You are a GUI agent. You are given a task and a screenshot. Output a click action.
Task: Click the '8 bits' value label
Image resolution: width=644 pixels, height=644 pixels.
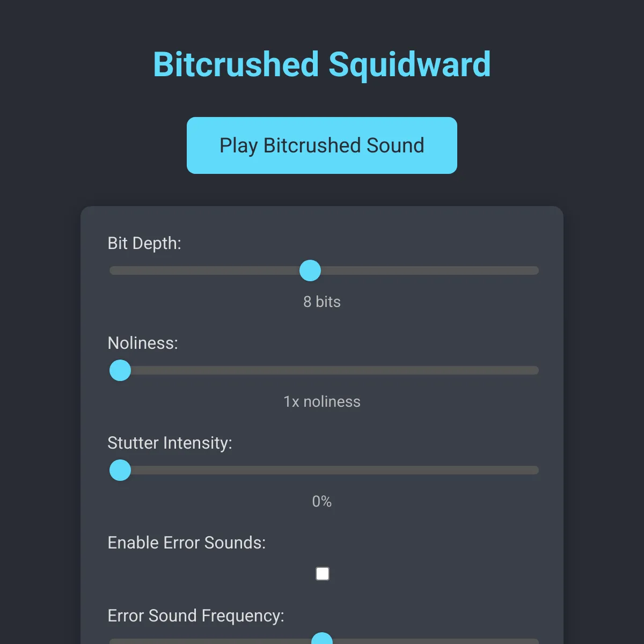tap(321, 302)
